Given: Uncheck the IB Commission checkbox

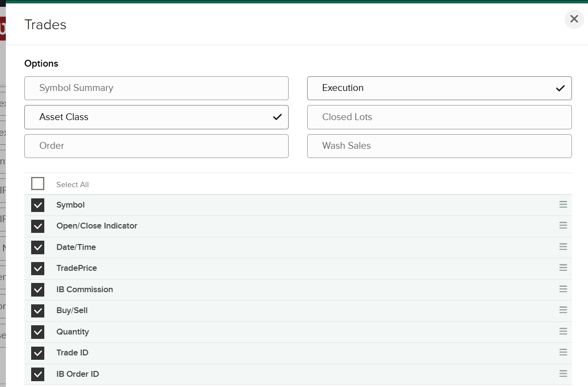Looking at the screenshot, I should tap(37, 290).
